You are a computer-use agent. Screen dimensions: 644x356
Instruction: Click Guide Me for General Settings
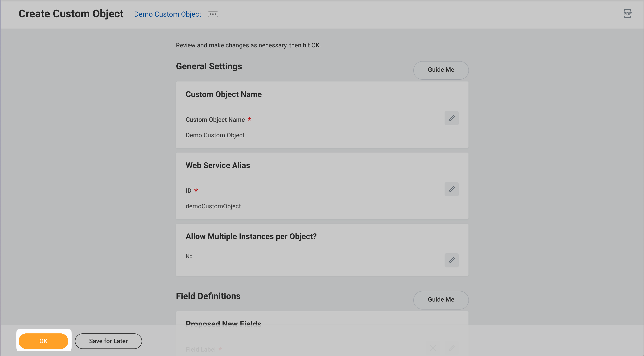pyautogui.click(x=441, y=70)
